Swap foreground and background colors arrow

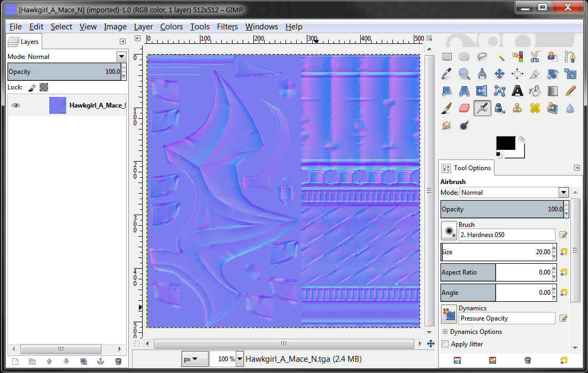pos(522,139)
